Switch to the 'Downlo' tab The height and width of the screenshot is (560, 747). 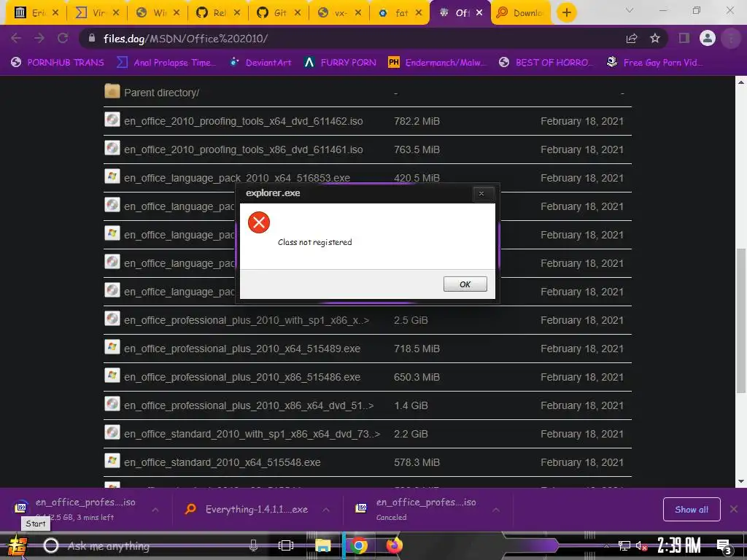point(520,13)
